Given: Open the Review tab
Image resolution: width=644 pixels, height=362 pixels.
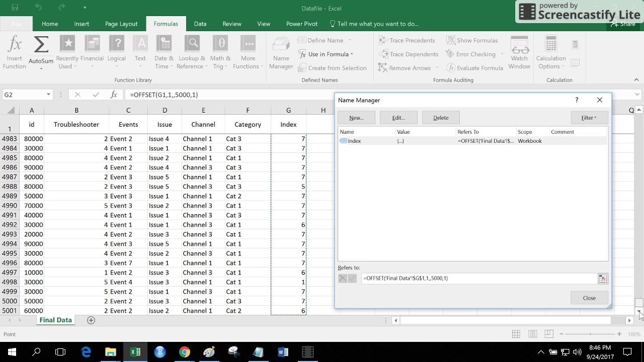Looking at the screenshot, I should (232, 24).
